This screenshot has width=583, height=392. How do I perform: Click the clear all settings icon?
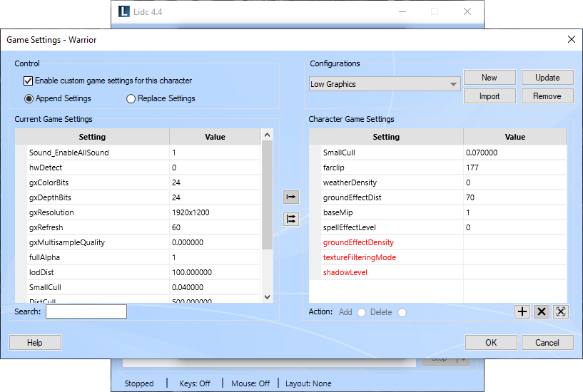(x=561, y=311)
